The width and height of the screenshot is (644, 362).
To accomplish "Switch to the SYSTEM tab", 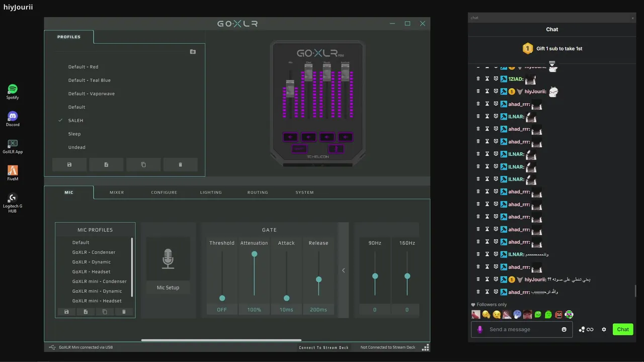I will 304,193.
